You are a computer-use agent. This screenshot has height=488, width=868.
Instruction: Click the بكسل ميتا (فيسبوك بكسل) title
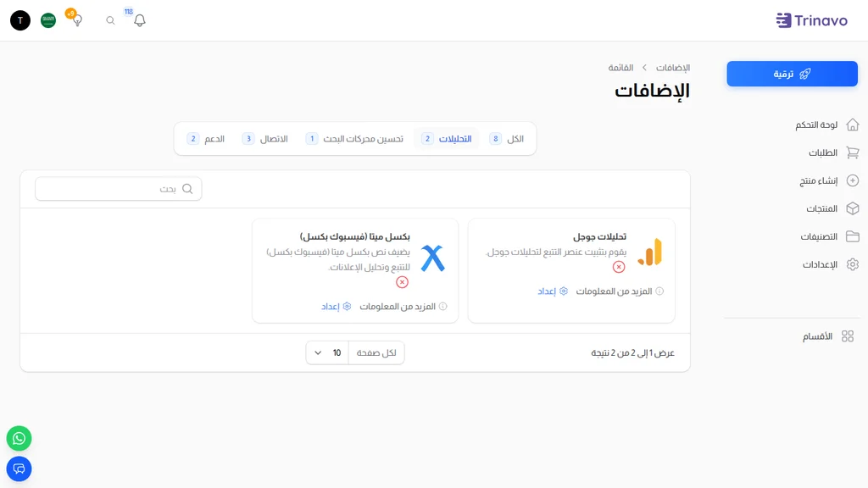click(x=355, y=237)
